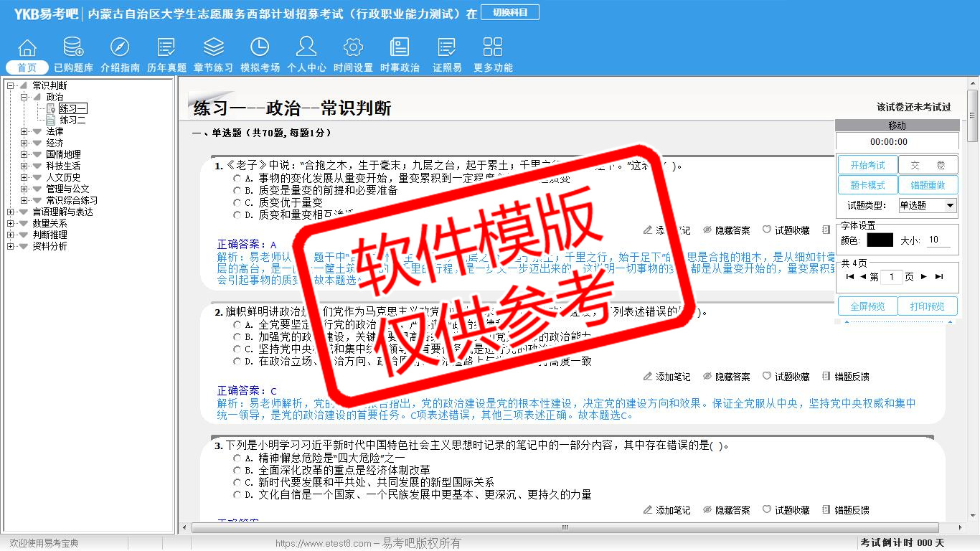980x551 pixels.
Task: Click 开始考试 button
Action: click(x=868, y=166)
